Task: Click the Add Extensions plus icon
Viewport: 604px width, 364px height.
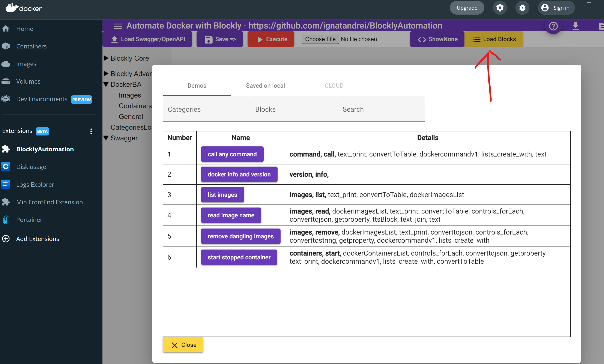Action: (x=6, y=239)
